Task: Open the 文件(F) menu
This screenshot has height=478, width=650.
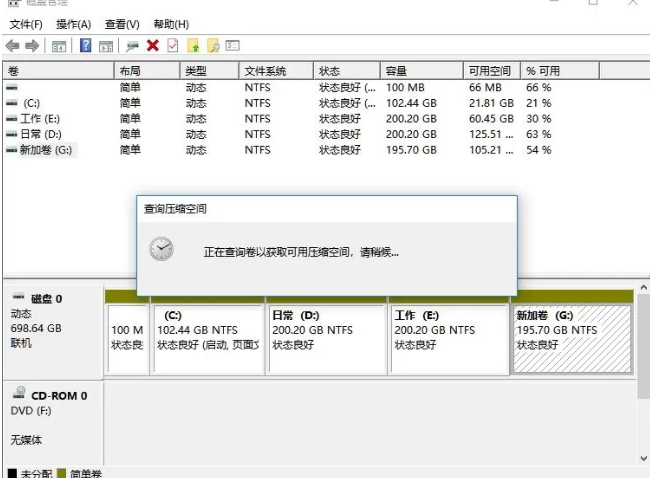Action: [26, 24]
